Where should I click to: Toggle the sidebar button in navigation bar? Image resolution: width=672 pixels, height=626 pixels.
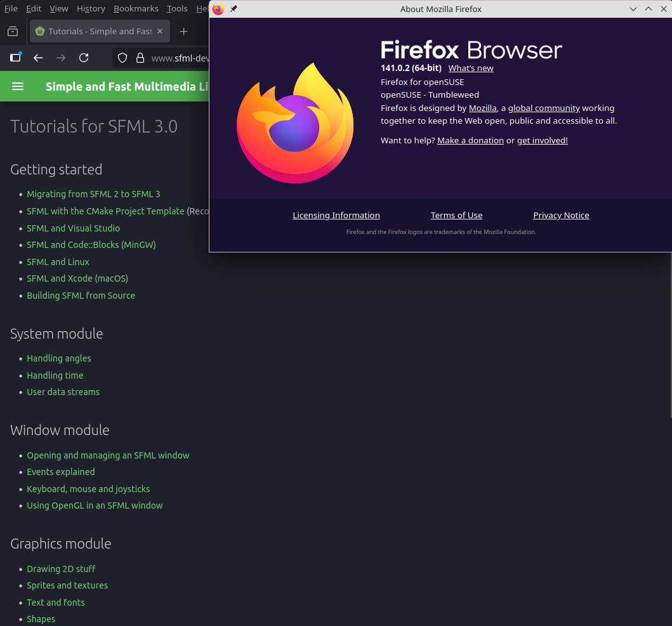[x=15, y=58]
